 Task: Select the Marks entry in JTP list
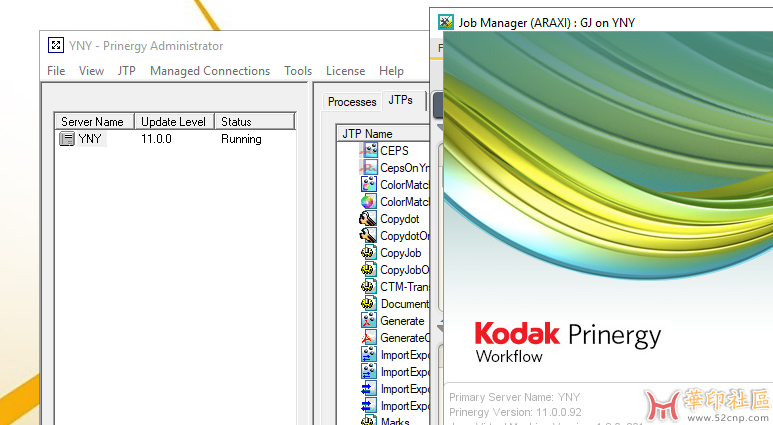pos(395,421)
